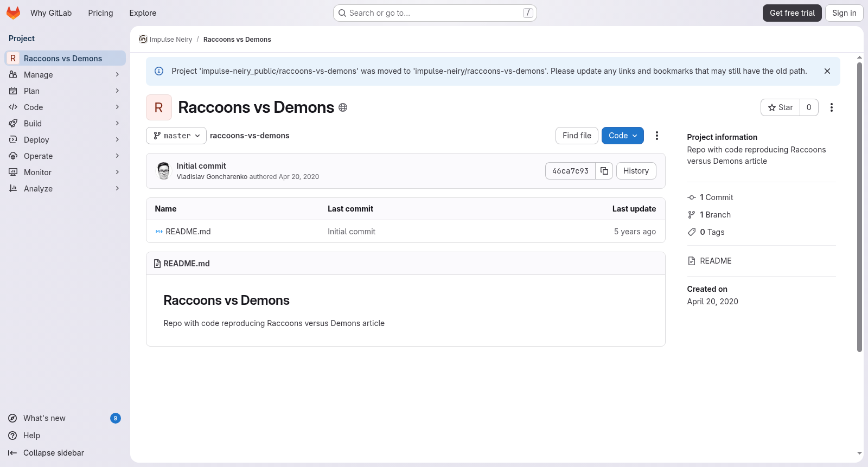This screenshot has width=868, height=467.
Task: Open the repository actions kebab menu
Action: (x=657, y=136)
